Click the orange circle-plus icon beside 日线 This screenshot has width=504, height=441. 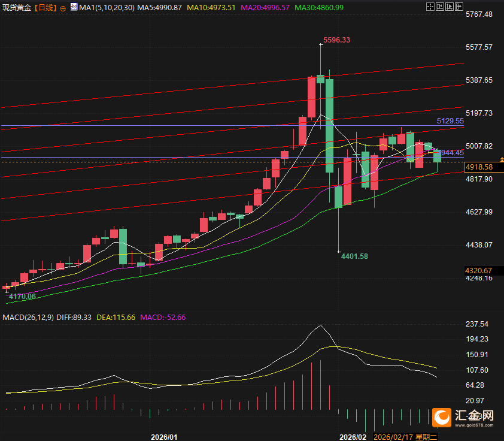63,8
